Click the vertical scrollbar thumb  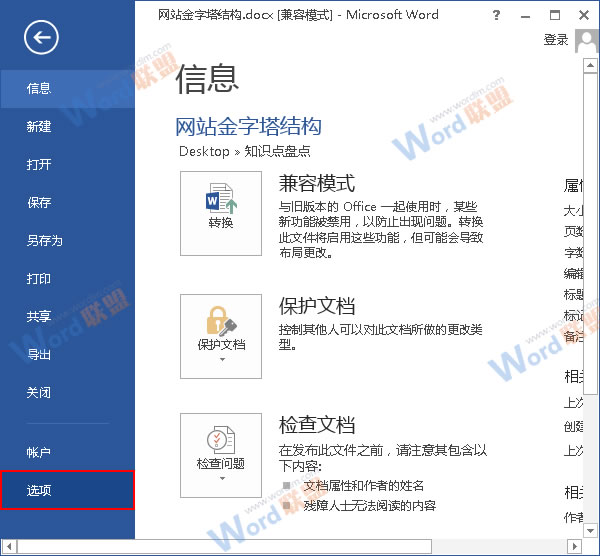pyautogui.click(x=590, y=233)
